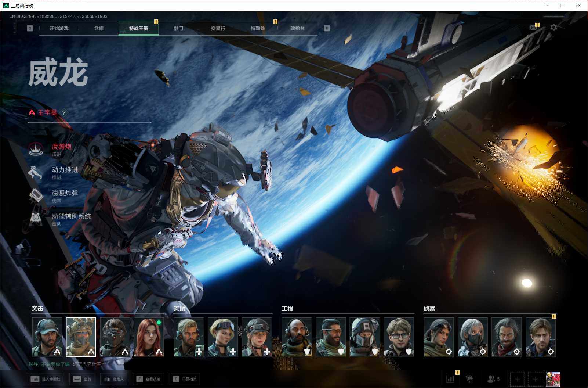Click the 查看技能 button
The image size is (588, 388).
(x=149, y=379)
